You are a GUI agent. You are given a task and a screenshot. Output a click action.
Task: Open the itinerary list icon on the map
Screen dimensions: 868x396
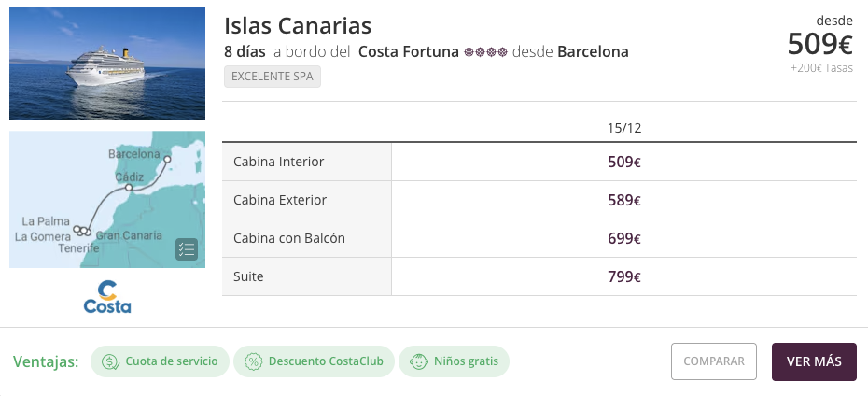(x=187, y=249)
